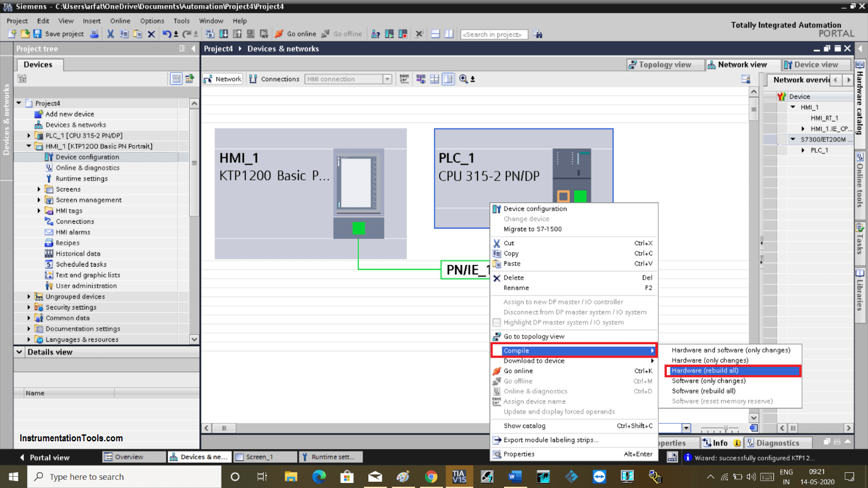Screen dimensions: 868x488
Task: Click the Accessible devices toolbar icon
Action: click(x=375, y=34)
